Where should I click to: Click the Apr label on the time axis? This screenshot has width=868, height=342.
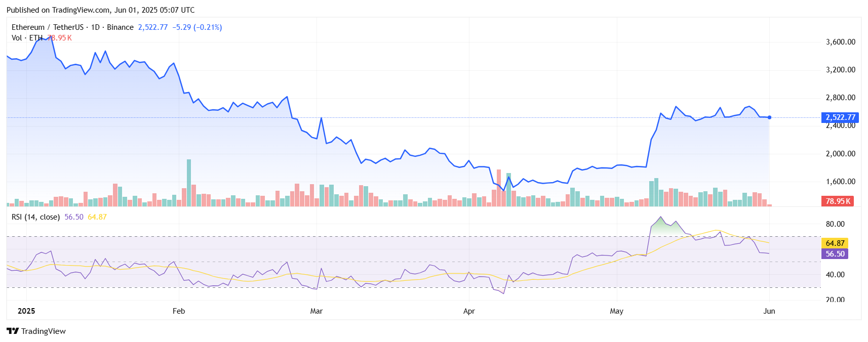point(469,311)
